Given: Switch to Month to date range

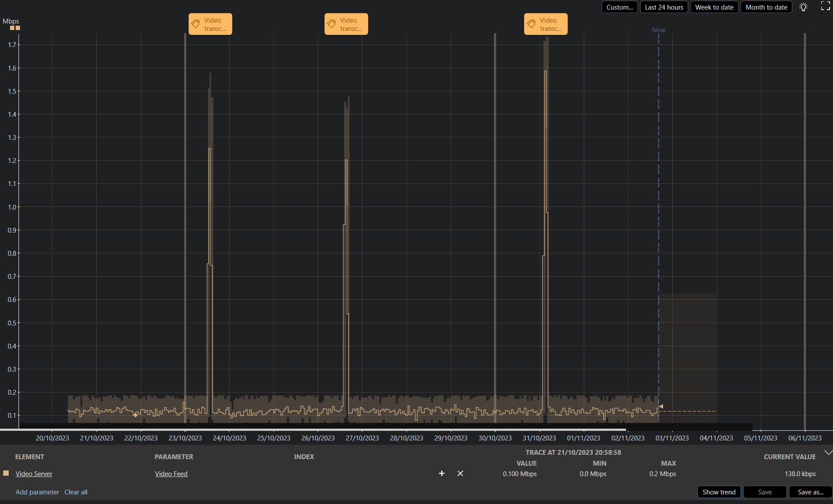Looking at the screenshot, I should 766,7.
